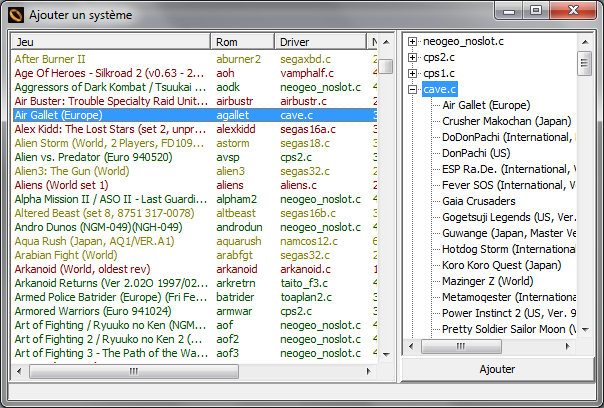Select ESP Ra.De. tree item
Viewport: 604px width, 408px height.
pos(508,169)
